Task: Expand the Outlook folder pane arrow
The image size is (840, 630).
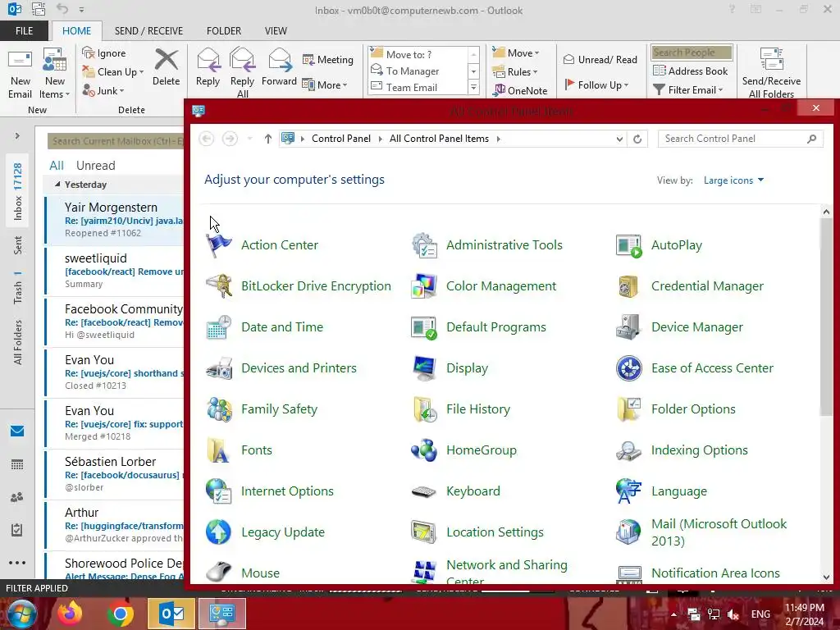Action: click(x=17, y=136)
